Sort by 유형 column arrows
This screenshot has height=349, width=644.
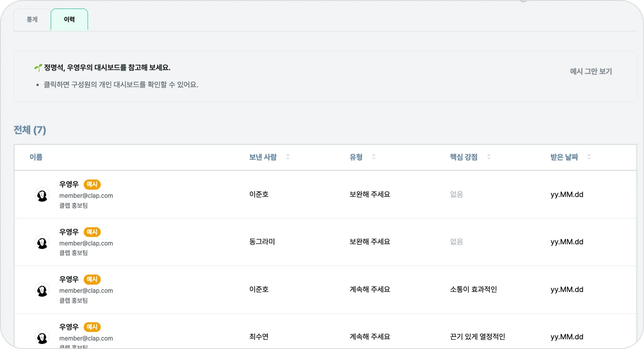374,157
